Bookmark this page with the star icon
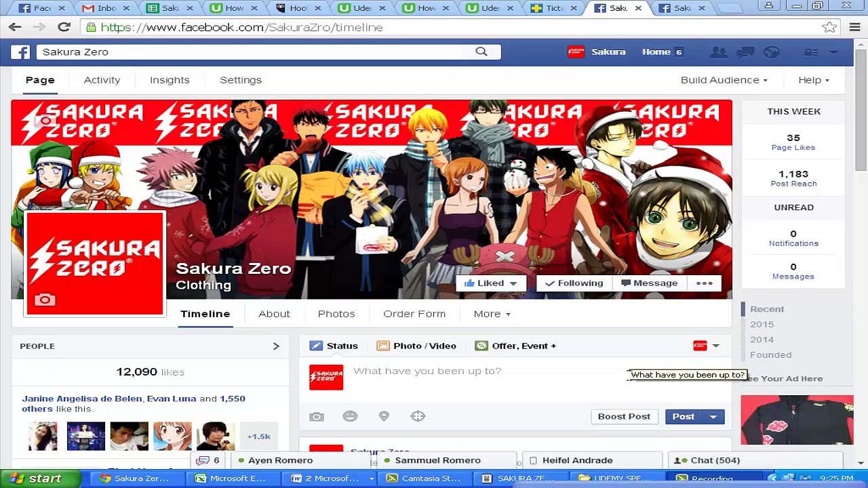This screenshot has height=488, width=868. click(x=829, y=27)
